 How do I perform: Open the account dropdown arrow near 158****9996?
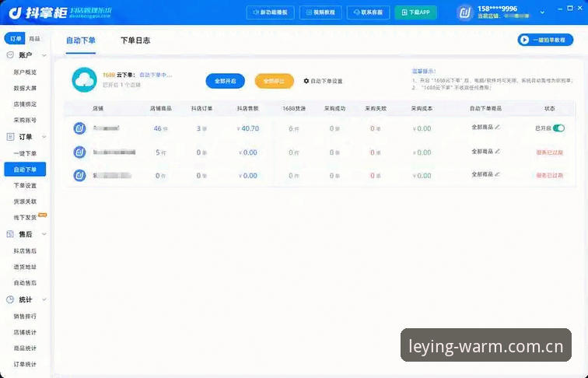pyautogui.click(x=542, y=12)
